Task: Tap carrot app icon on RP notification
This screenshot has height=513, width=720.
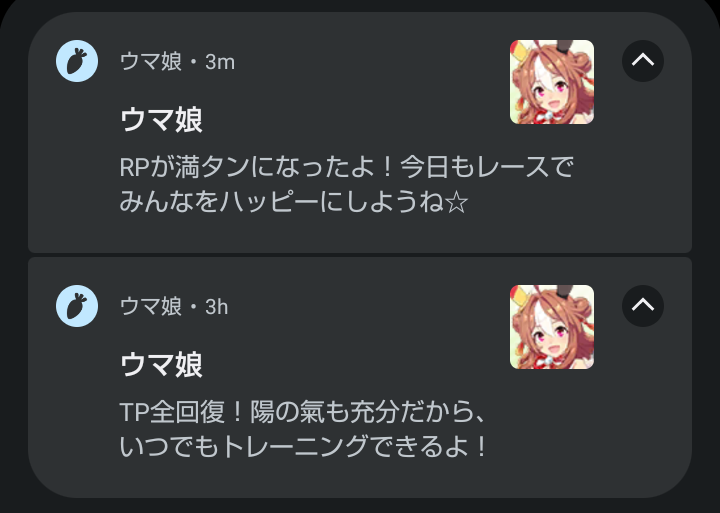Action: tap(77, 61)
